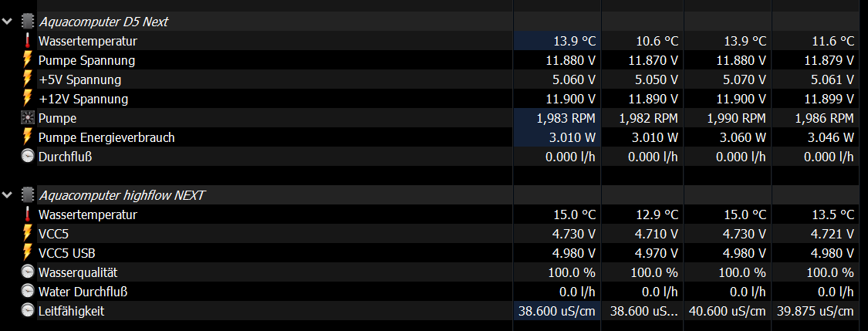This screenshot has width=868, height=331.
Task: Click the lightning icon of the VCC5 row
Action: pos(27,234)
